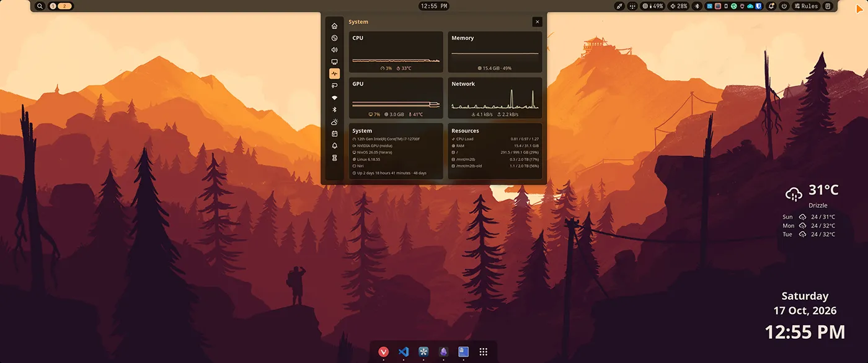Click the cloud sync tray icon
The height and width of the screenshot is (363, 868).
click(x=750, y=6)
